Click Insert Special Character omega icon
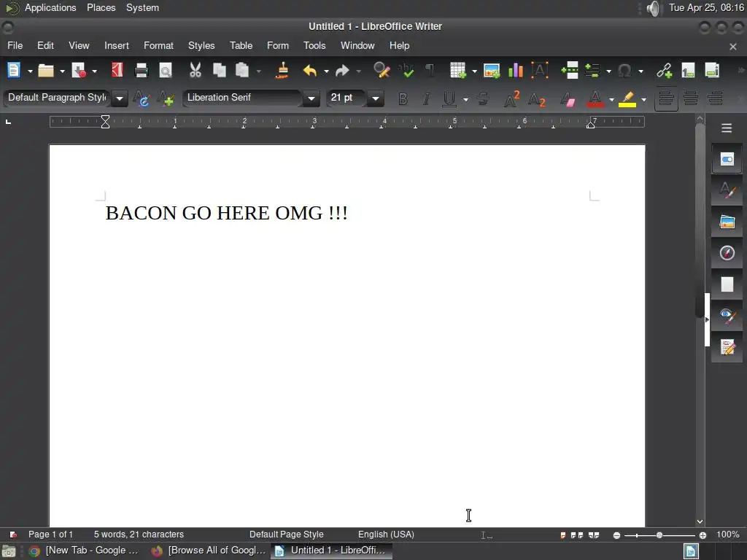The image size is (747, 560). [624, 71]
